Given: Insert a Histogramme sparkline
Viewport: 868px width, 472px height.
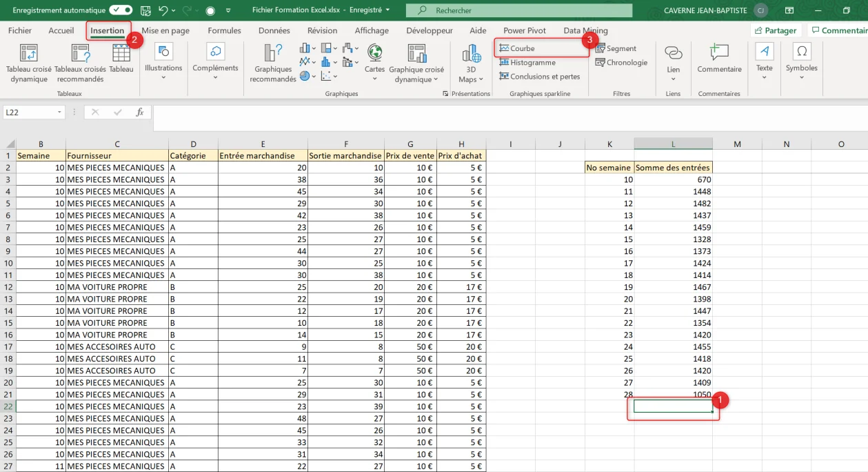Looking at the screenshot, I should click(x=527, y=62).
